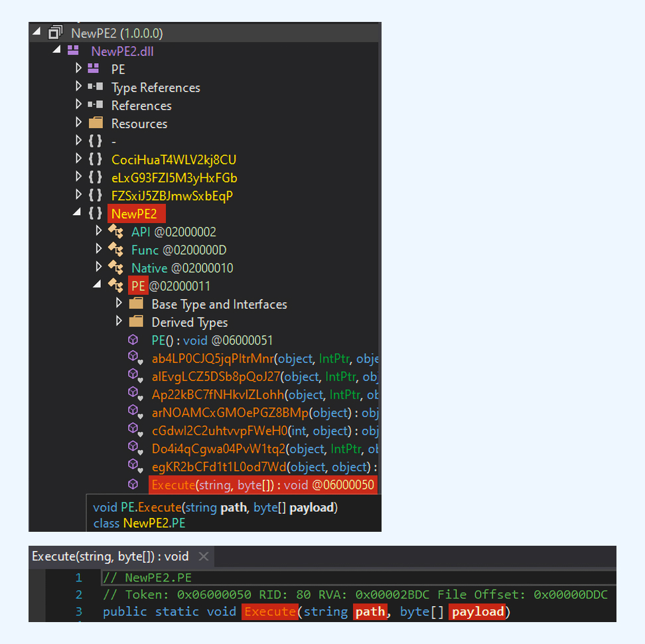Click the method icon of alEvgLCZ5DSb8pQoJ27

click(x=135, y=376)
